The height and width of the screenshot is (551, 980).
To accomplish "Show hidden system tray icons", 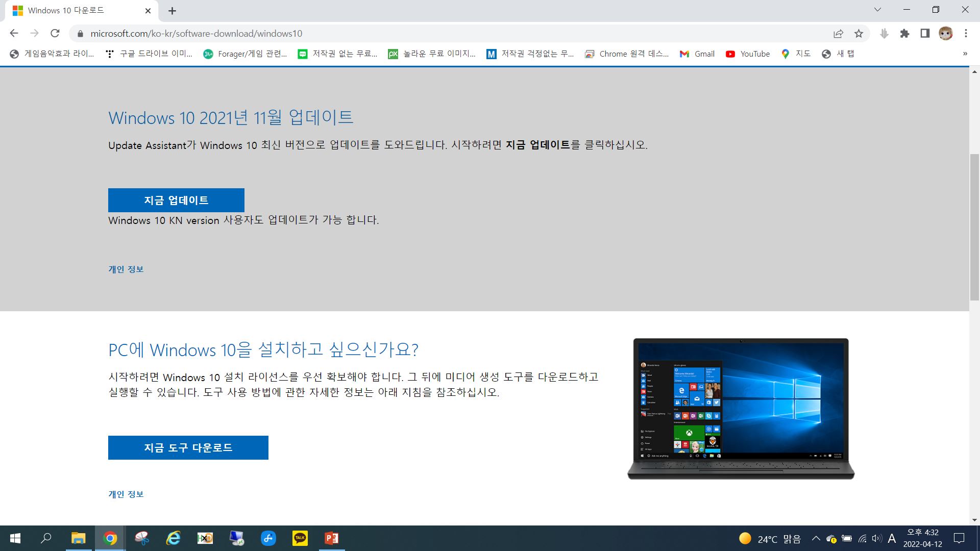I will (816, 539).
